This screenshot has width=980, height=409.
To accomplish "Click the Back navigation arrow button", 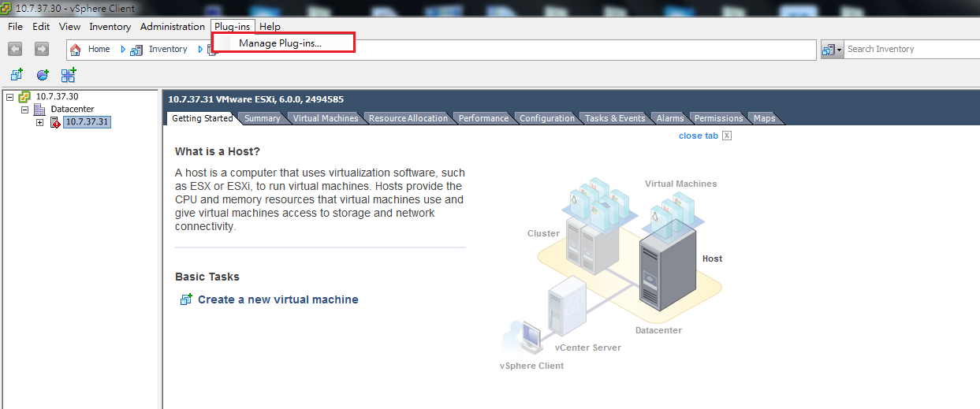I will (x=15, y=49).
